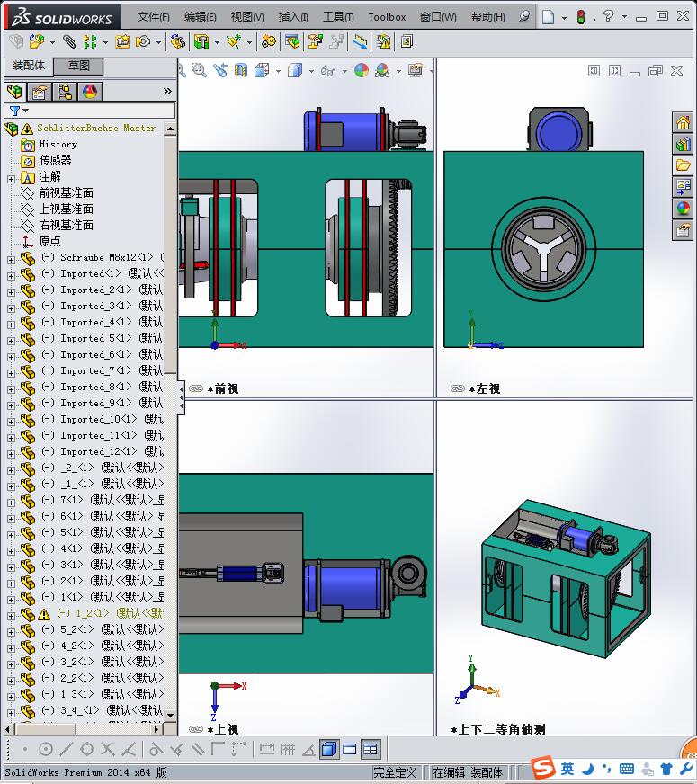This screenshot has width=697, height=784.
Task: Click the Mate paperclip icon
Action: 69,41
